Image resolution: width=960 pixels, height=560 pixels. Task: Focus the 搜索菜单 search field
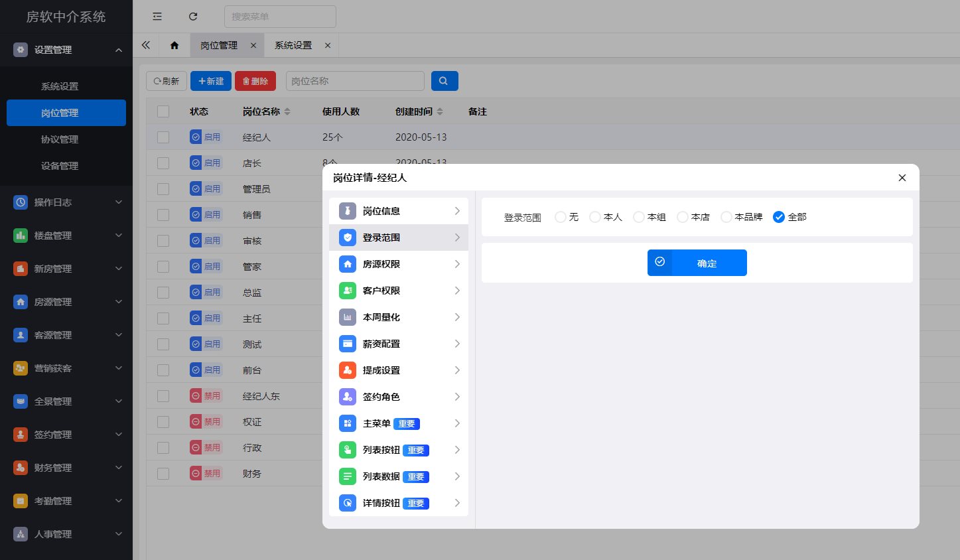[280, 17]
